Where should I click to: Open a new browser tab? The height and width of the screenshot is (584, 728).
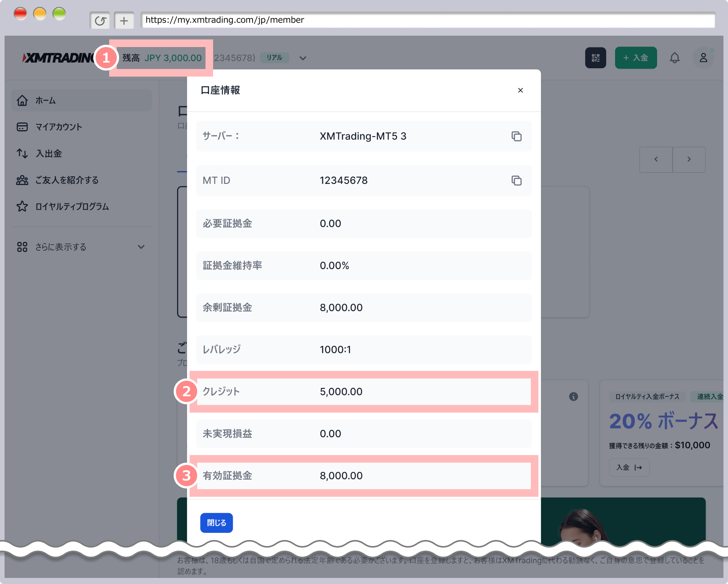[x=124, y=20]
